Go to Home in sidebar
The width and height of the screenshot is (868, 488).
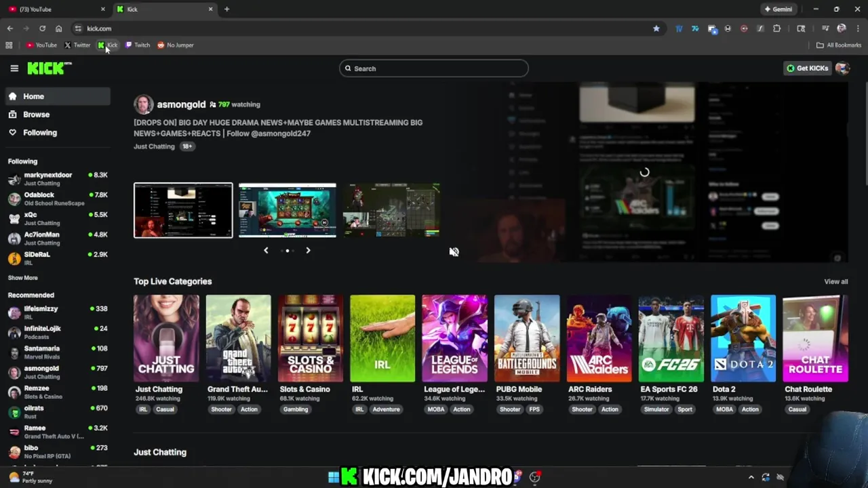[x=58, y=96]
